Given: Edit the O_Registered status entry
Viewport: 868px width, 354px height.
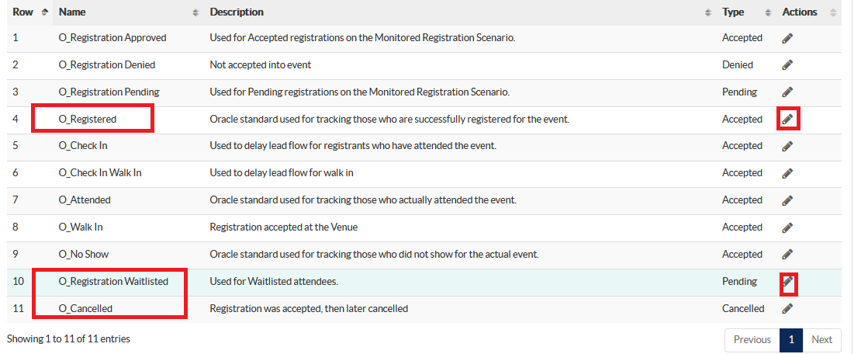Looking at the screenshot, I should click(787, 120).
